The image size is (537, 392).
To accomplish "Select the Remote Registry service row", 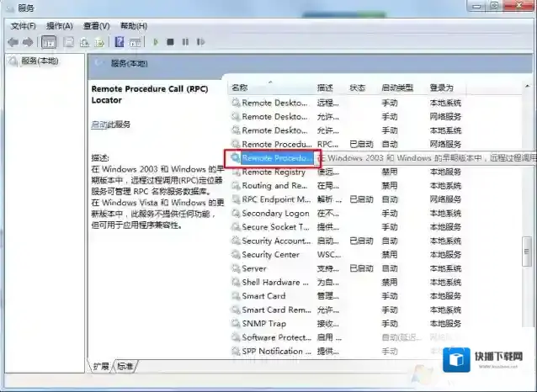I will pos(273,172).
